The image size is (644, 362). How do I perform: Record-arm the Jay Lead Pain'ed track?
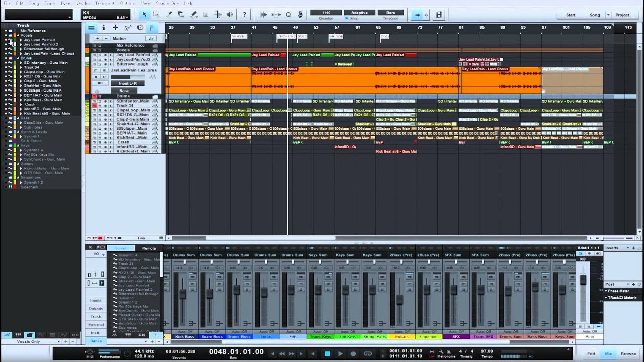click(105, 55)
